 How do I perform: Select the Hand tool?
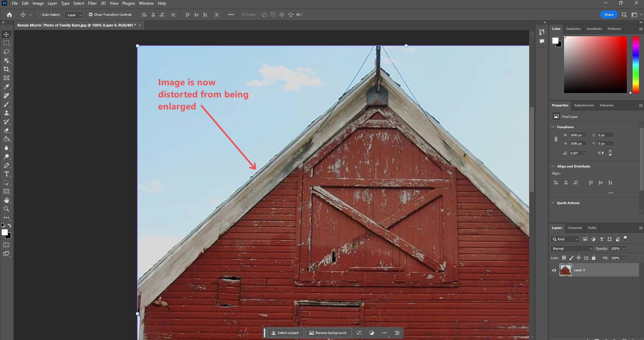pos(7,200)
